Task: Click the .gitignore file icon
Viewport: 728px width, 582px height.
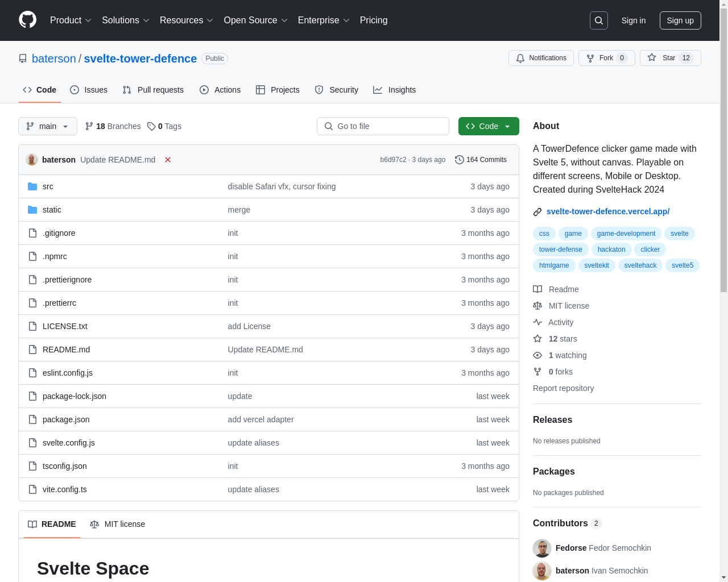Action: pyautogui.click(x=32, y=233)
